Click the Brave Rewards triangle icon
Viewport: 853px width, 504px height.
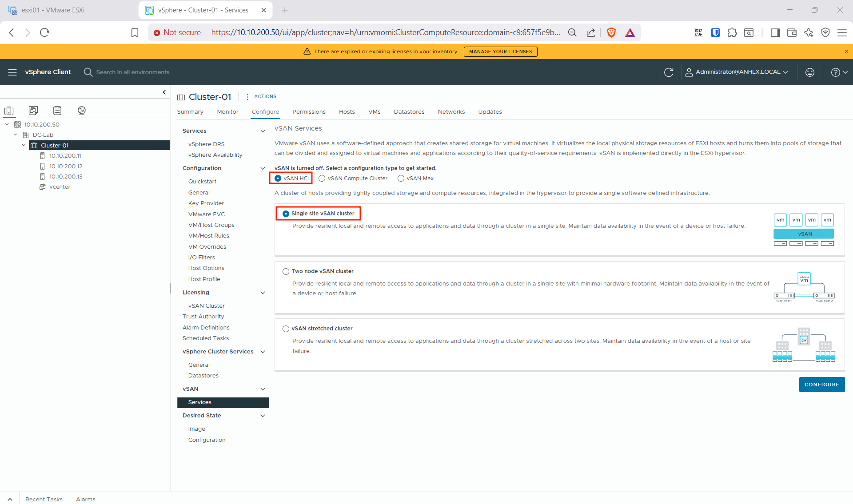coord(630,32)
